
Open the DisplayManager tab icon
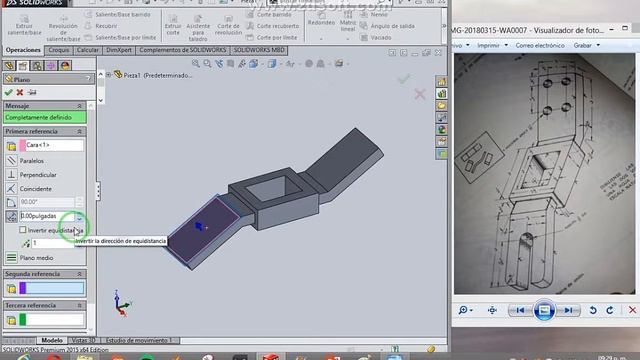pos(65,66)
